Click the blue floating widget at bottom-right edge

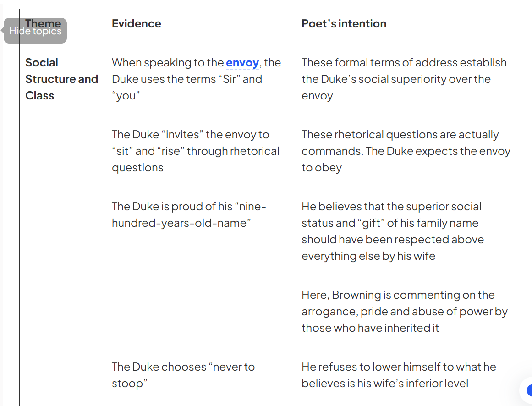tap(529, 390)
